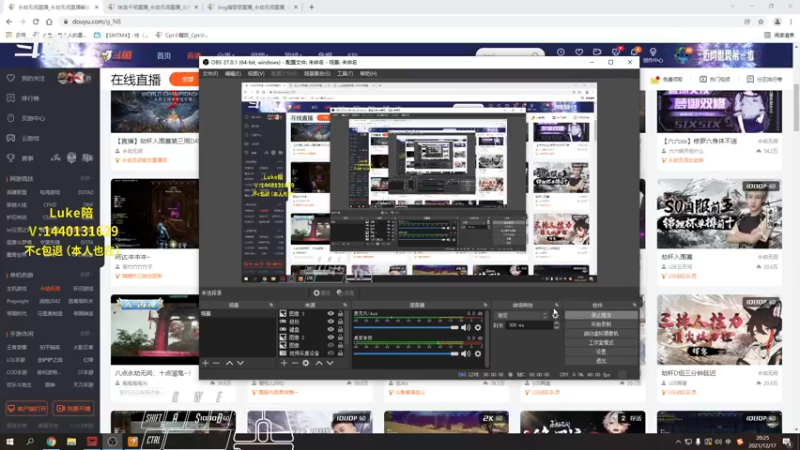Toggle lock on 图像 3 source
The width and height of the screenshot is (800, 450).
coord(340,314)
